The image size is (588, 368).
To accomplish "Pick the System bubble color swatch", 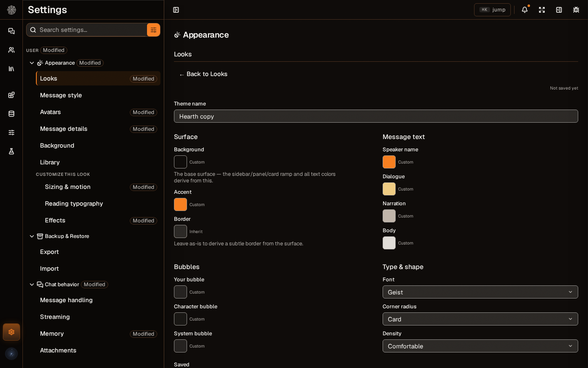I will 180,346.
